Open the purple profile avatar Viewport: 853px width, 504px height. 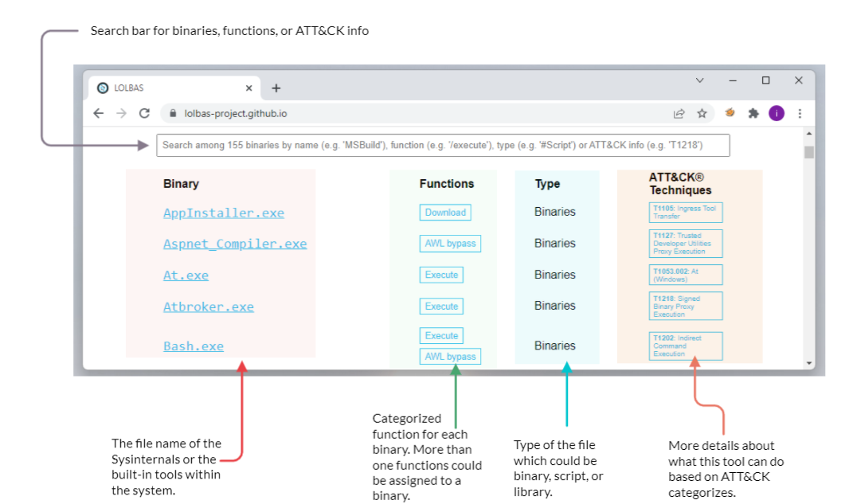pos(777,114)
